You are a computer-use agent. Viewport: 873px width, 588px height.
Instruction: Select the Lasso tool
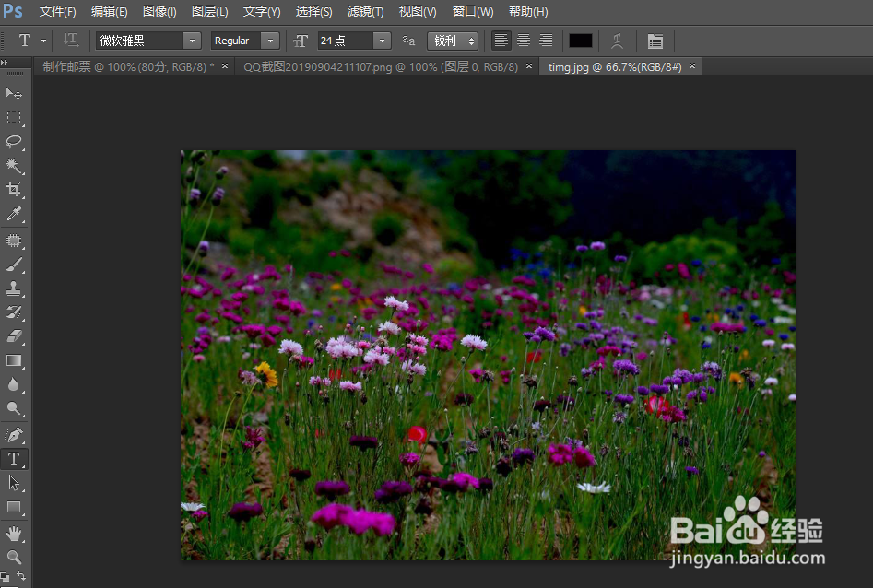tap(14, 141)
